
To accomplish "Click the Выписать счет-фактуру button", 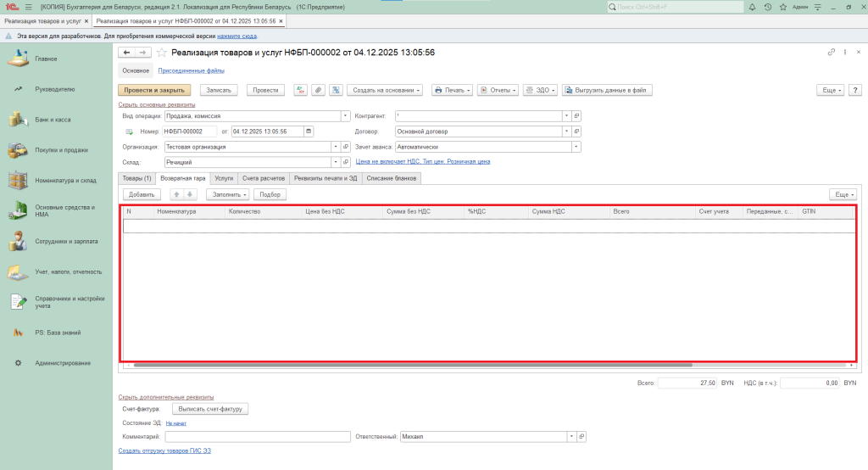I will point(210,409).
